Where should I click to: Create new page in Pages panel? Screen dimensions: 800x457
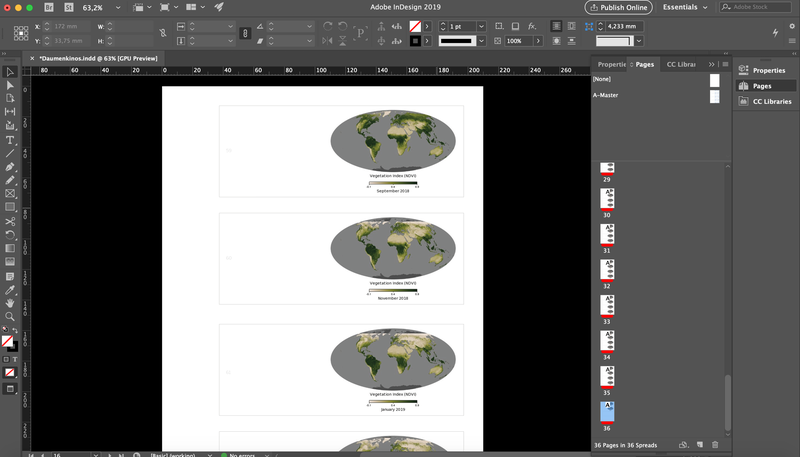[x=700, y=445]
